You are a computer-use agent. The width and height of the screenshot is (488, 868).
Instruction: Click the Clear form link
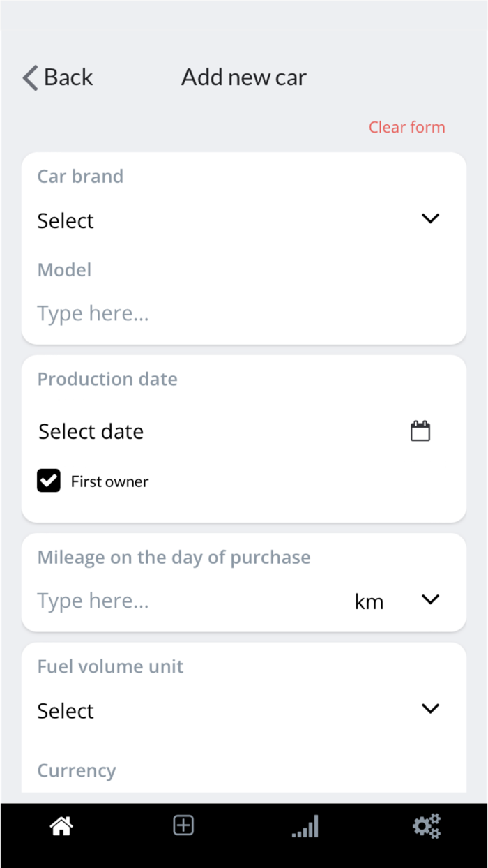coord(406,127)
